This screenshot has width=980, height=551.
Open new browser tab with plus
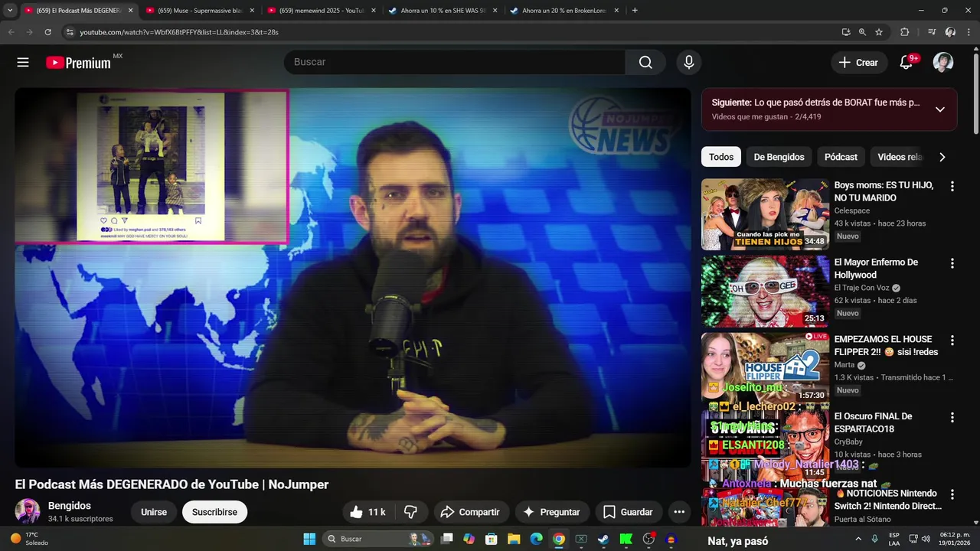[x=635, y=11]
